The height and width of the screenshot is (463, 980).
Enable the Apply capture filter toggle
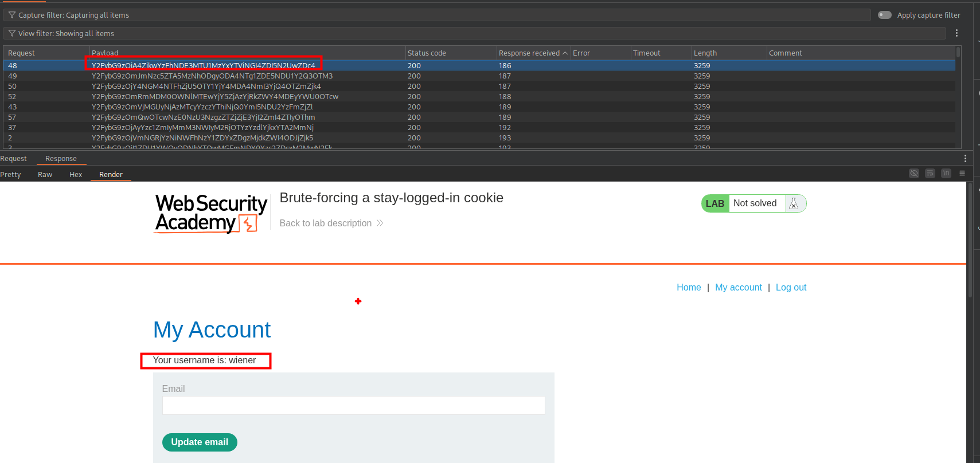(x=885, y=15)
